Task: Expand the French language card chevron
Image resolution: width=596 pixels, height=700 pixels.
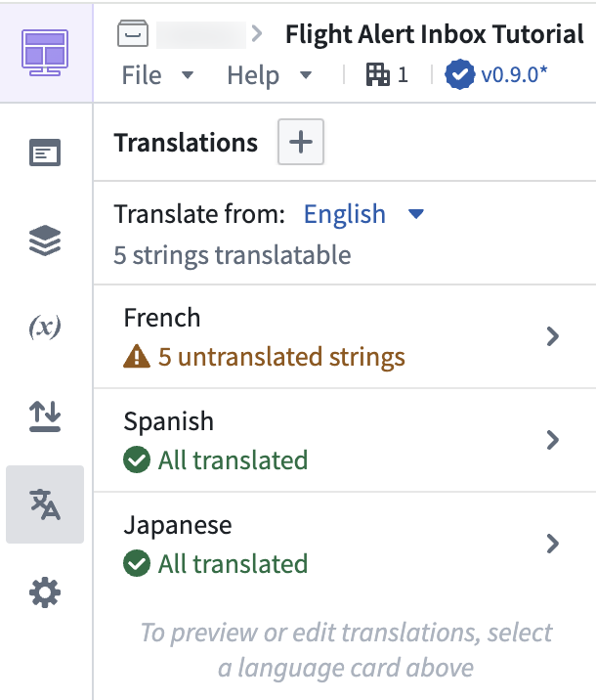Action: [553, 336]
